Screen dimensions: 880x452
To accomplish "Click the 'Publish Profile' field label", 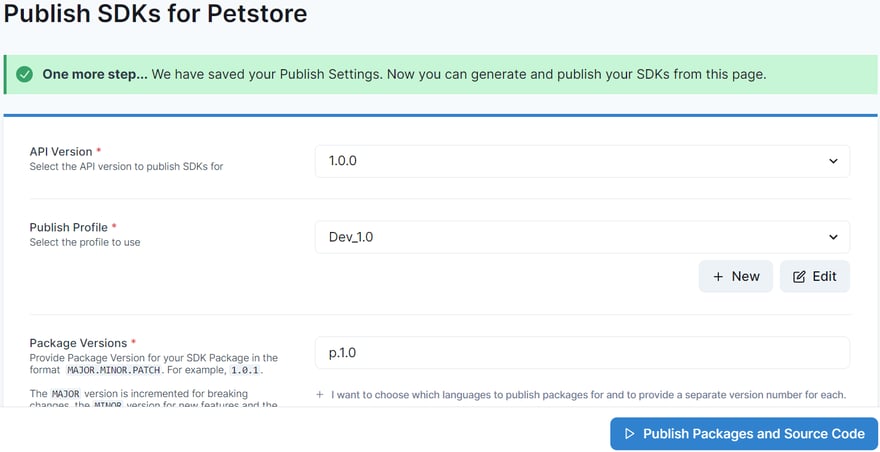I will pyautogui.click(x=68, y=227).
